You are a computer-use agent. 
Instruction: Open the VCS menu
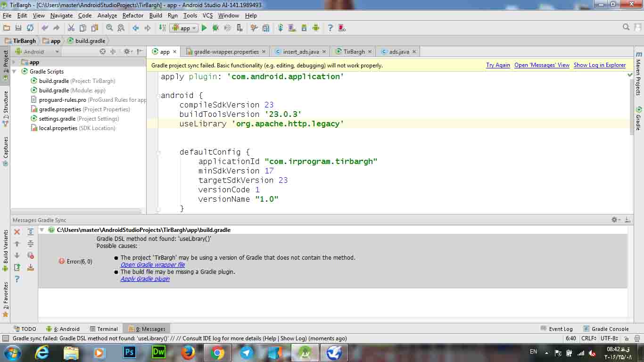[x=208, y=16]
